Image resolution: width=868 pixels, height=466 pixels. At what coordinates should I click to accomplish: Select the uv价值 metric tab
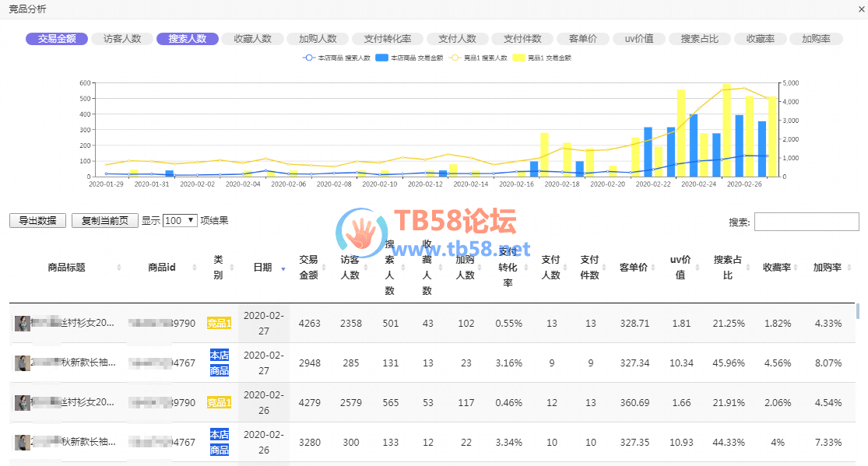[638, 39]
